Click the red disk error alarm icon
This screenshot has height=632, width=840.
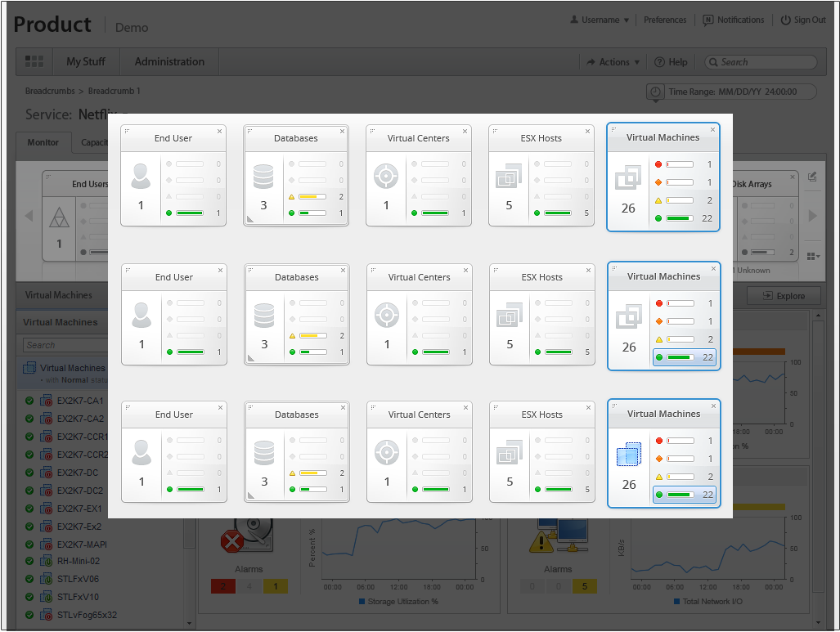[x=233, y=540]
